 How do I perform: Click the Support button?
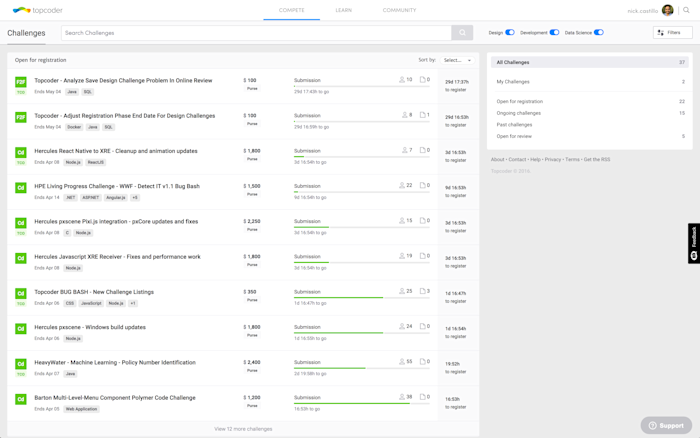click(666, 425)
